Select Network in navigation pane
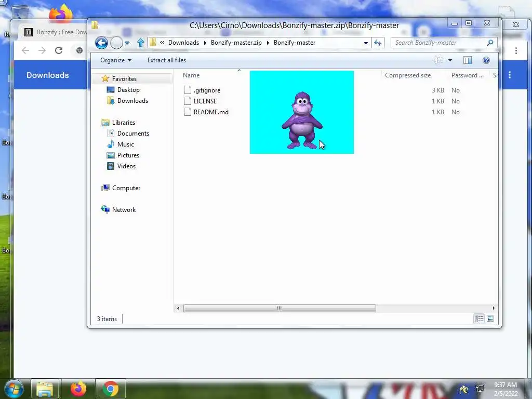The width and height of the screenshot is (532, 399). coord(124,210)
